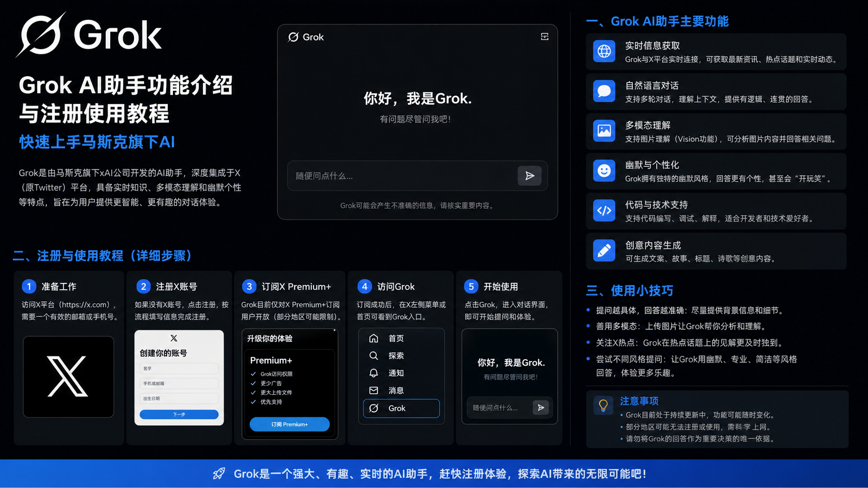Click the 自然语言对话 feature heading
This screenshot has width=868, height=488.
tap(652, 86)
